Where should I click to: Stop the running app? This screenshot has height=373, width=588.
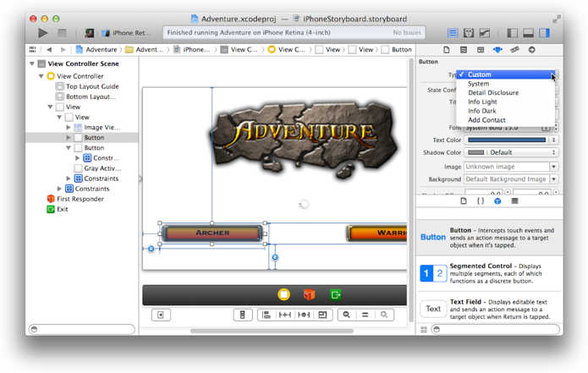point(62,33)
